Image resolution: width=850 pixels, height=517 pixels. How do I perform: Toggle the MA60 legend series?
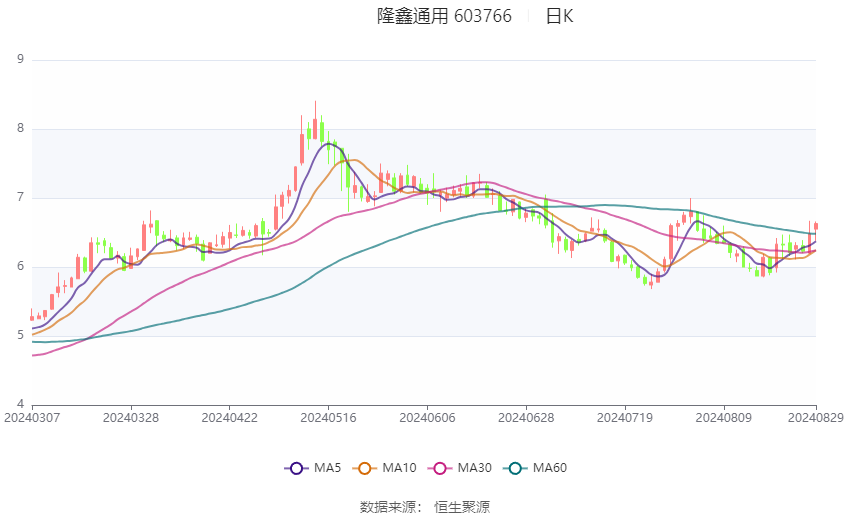tap(535, 468)
